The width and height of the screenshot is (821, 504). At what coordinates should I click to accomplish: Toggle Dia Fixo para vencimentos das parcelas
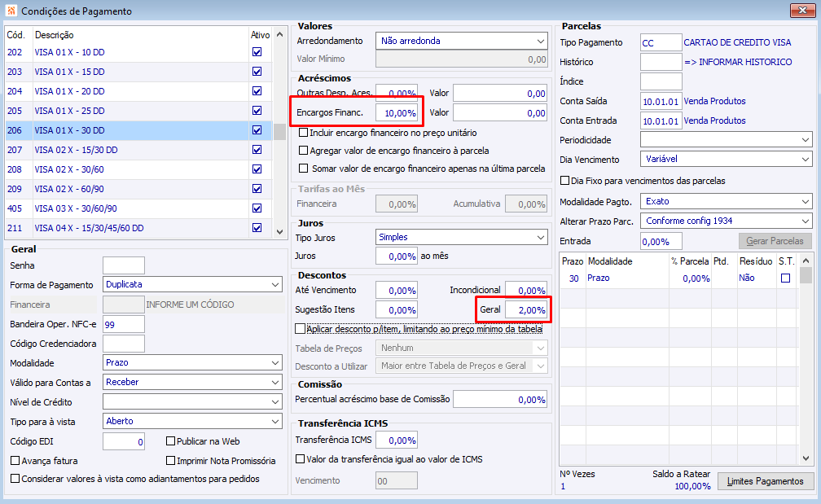click(565, 181)
